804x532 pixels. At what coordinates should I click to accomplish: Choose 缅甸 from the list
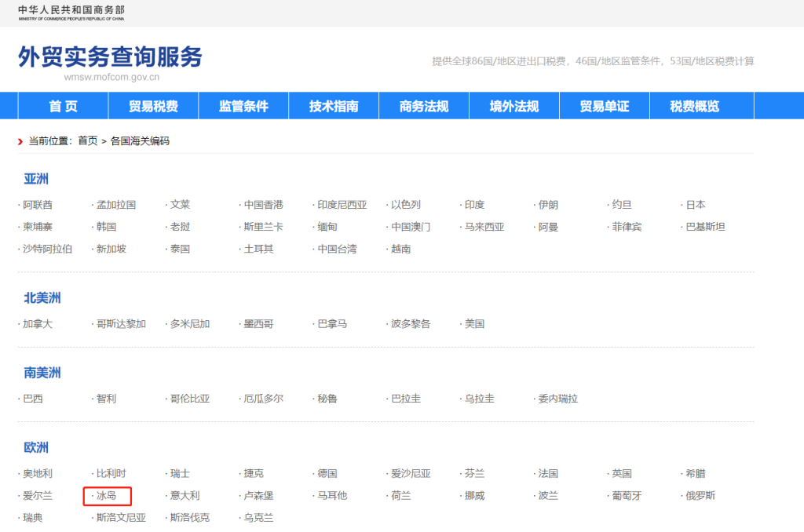[327, 227]
